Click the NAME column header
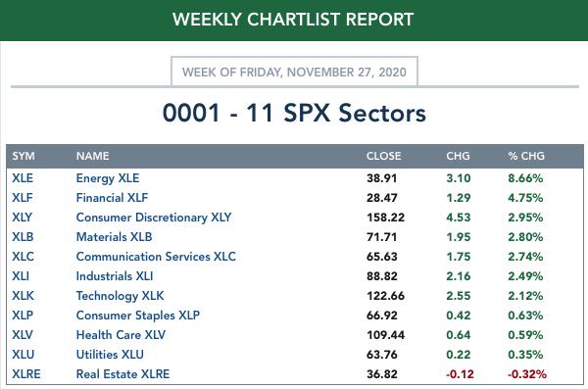The image size is (588, 389). click(93, 156)
